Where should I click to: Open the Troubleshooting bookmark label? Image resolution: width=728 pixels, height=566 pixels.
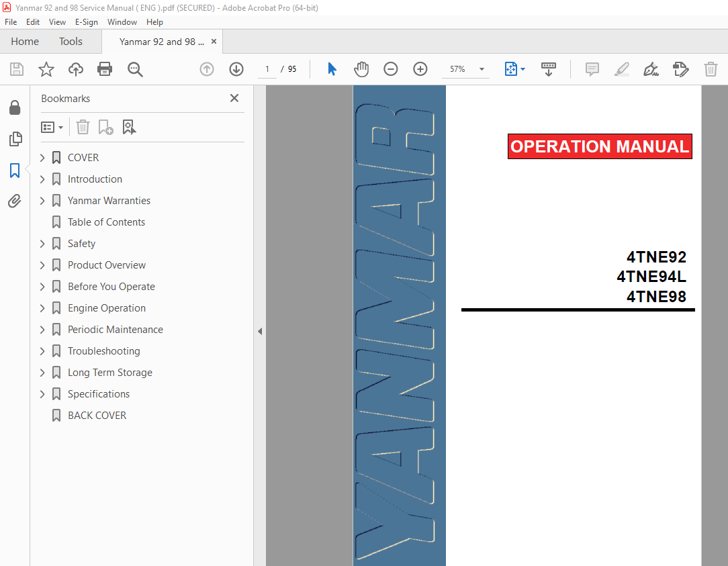[104, 351]
